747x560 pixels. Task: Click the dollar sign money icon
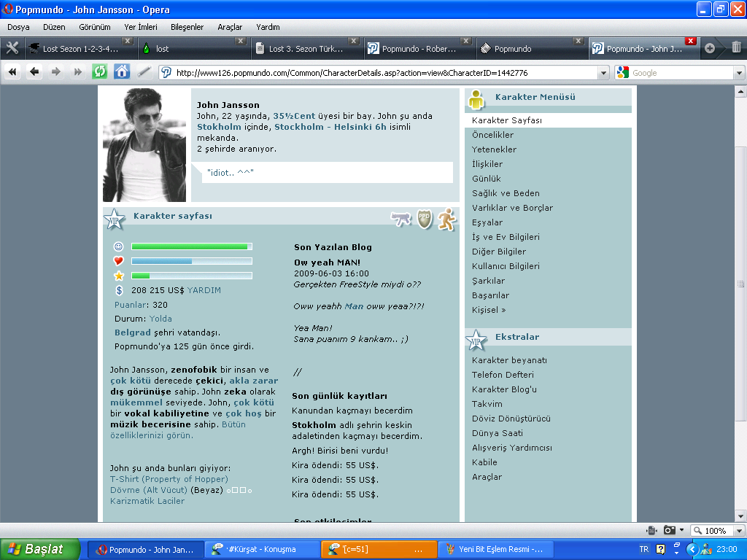pyautogui.click(x=119, y=290)
